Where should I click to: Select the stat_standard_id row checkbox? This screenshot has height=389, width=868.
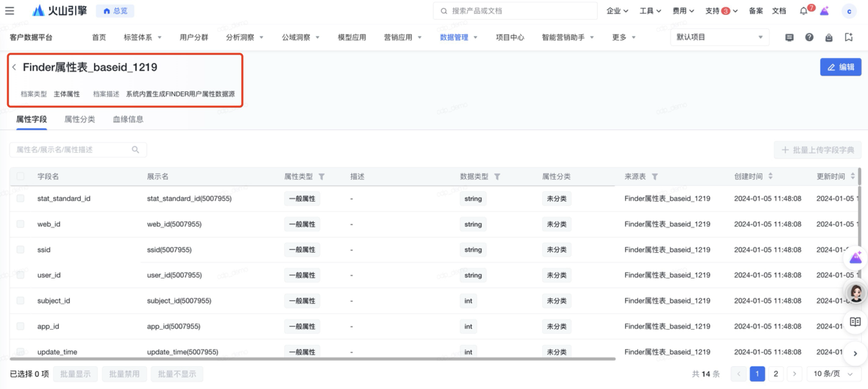(x=21, y=199)
